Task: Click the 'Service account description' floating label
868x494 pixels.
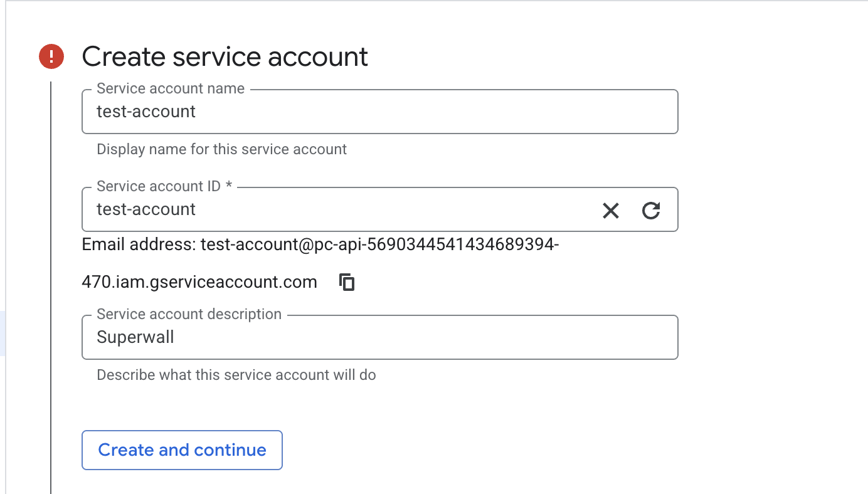Action: (x=189, y=314)
